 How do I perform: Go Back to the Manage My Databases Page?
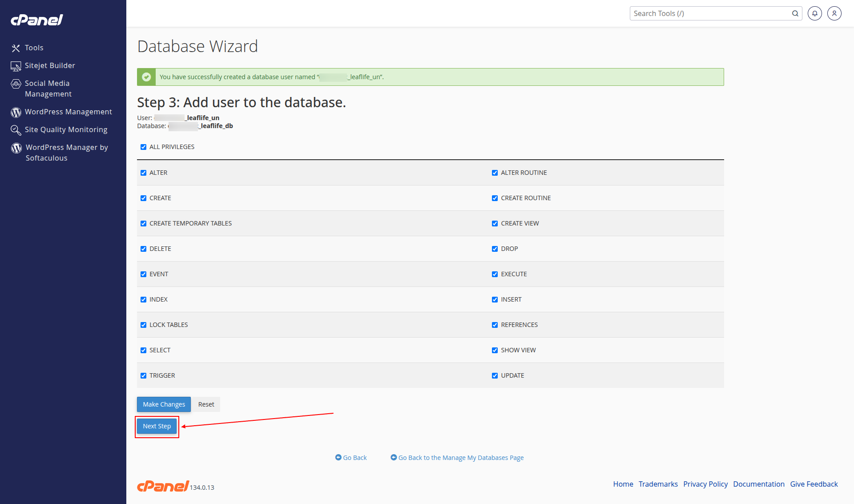pos(461,458)
